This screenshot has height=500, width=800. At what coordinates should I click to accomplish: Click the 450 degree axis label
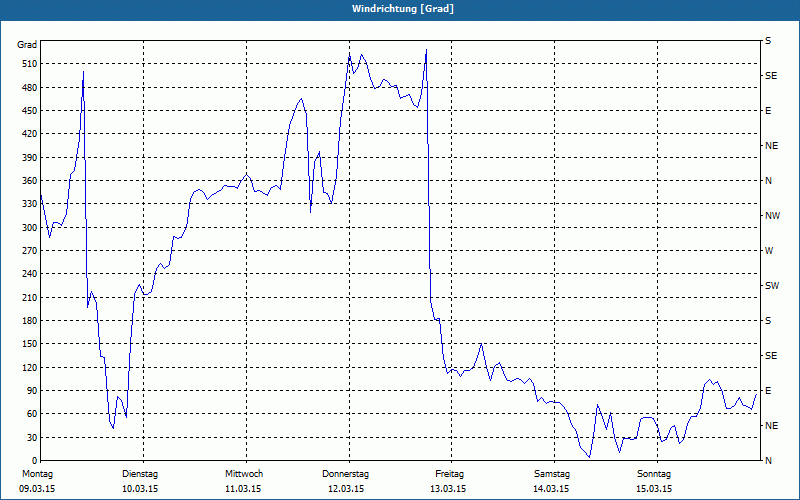click(x=30, y=111)
